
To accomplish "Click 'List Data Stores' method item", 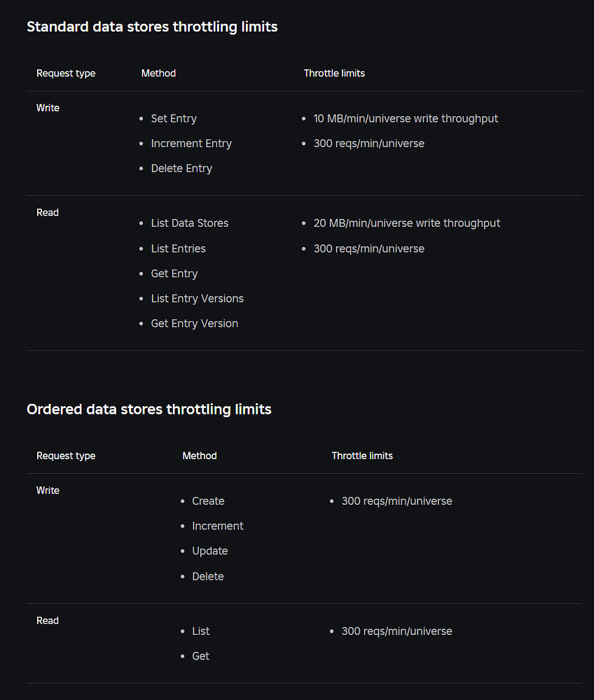I will (x=189, y=223).
